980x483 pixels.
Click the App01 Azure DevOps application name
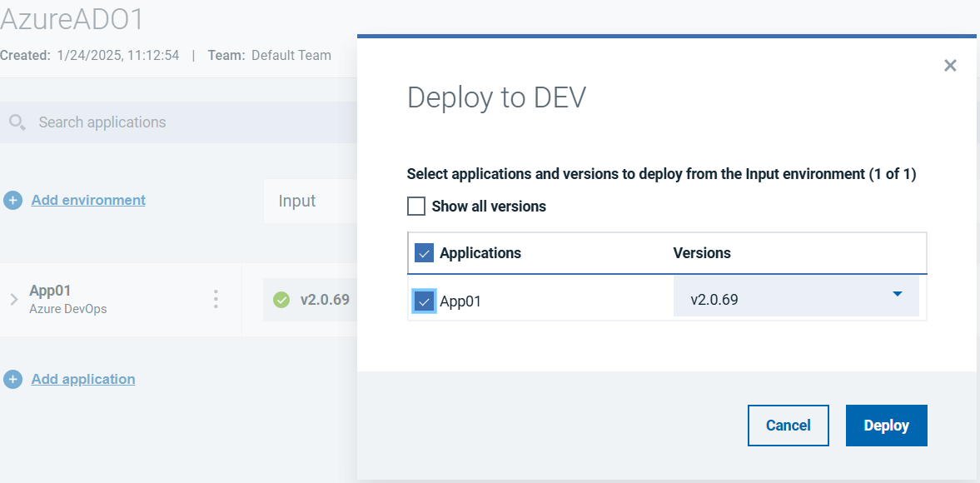[x=50, y=291]
